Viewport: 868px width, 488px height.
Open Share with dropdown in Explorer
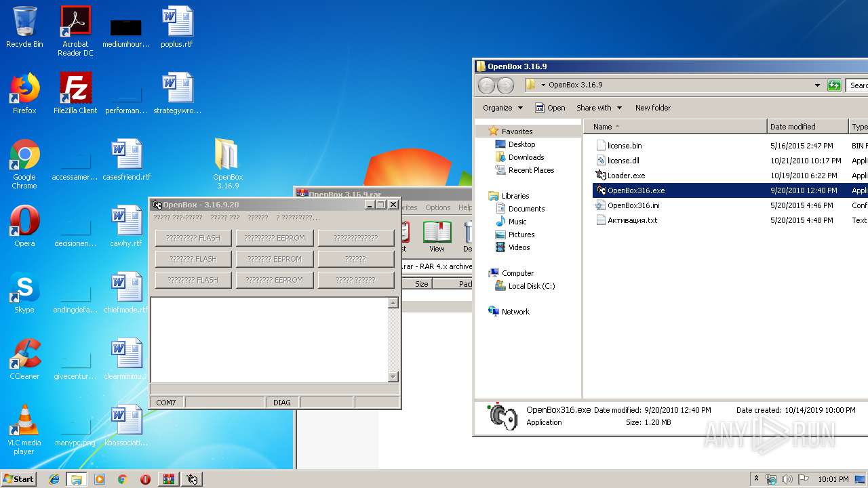[599, 108]
